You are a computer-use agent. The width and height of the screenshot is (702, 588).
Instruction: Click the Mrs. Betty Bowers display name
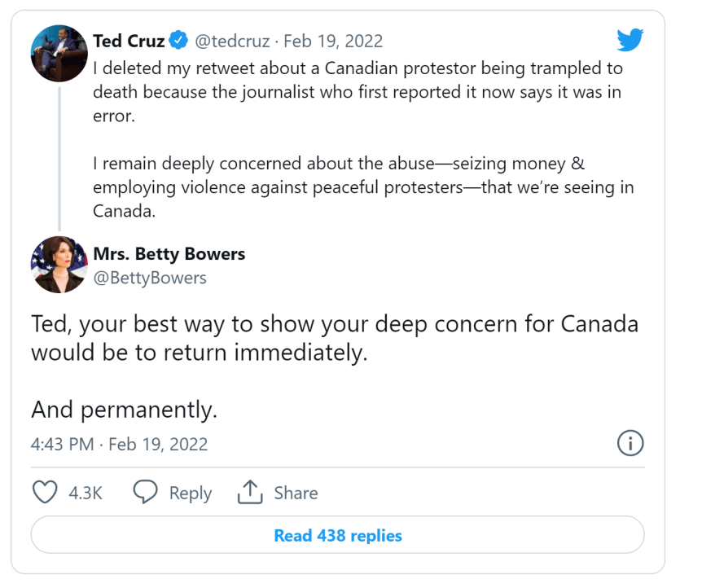[x=169, y=254]
